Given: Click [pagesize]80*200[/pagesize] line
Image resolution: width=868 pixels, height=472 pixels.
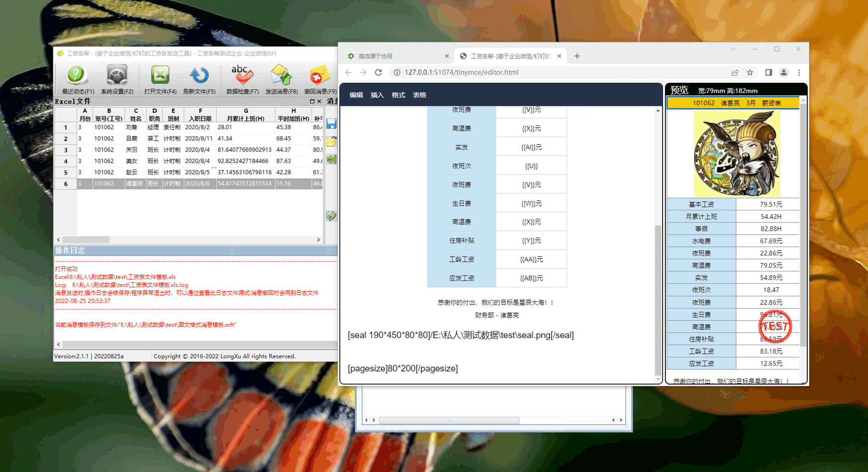Looking at the screenshot, I should pyautogui.click(x=403, y=369).
